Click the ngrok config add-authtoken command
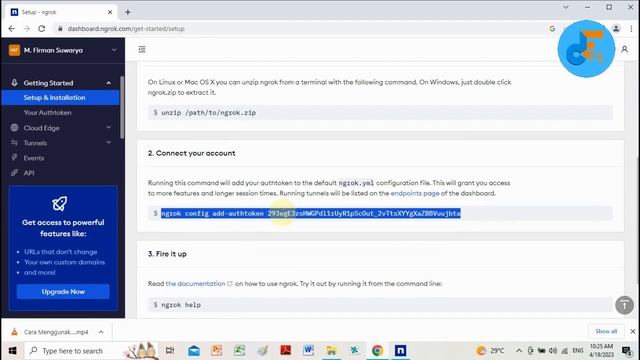 tap(311, 213)
